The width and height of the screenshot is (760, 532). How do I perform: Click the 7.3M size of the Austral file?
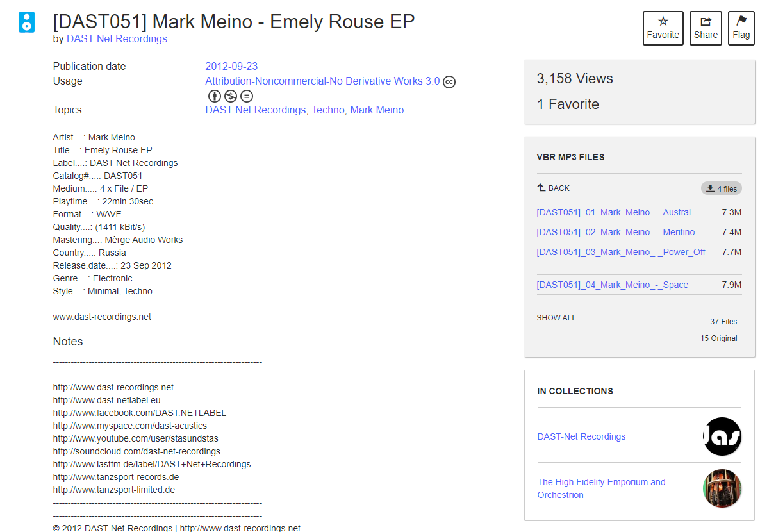click(x=731, y=212)
